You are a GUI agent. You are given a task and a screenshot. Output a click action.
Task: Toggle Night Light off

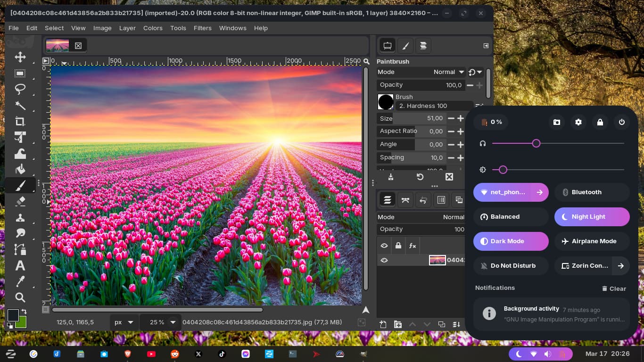[592, 217]
